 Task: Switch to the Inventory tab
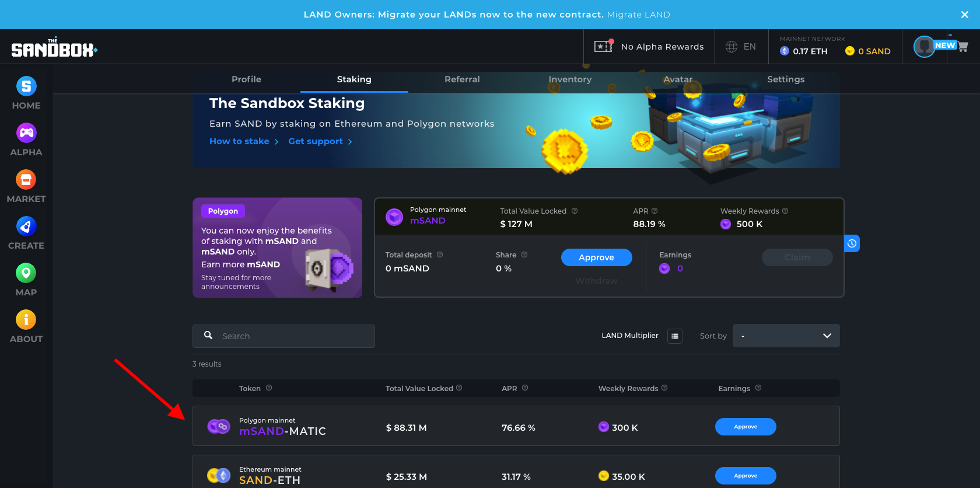570,79
